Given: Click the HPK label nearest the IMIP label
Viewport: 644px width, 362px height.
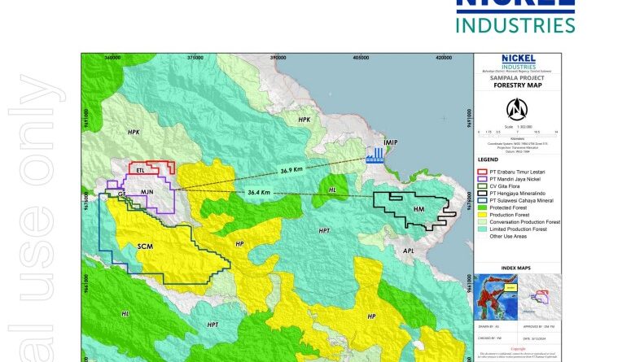Looking at the screenshot, I should (x=304, y=120).
